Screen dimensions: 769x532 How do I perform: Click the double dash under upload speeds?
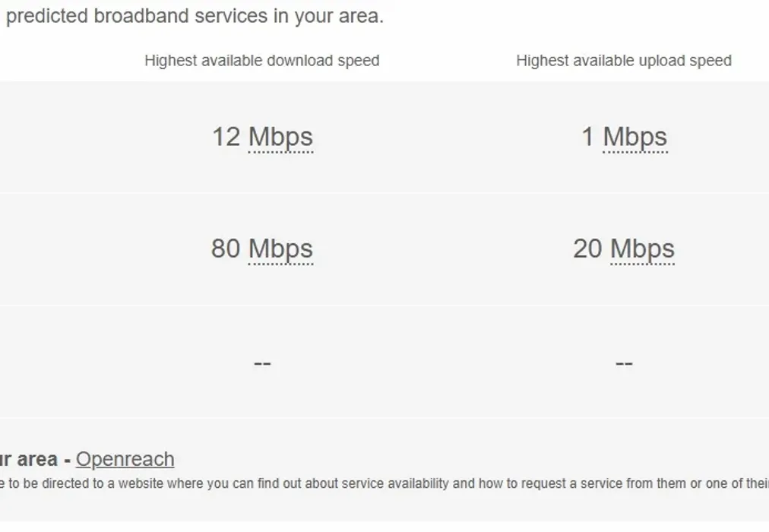(x=624, y=363)
